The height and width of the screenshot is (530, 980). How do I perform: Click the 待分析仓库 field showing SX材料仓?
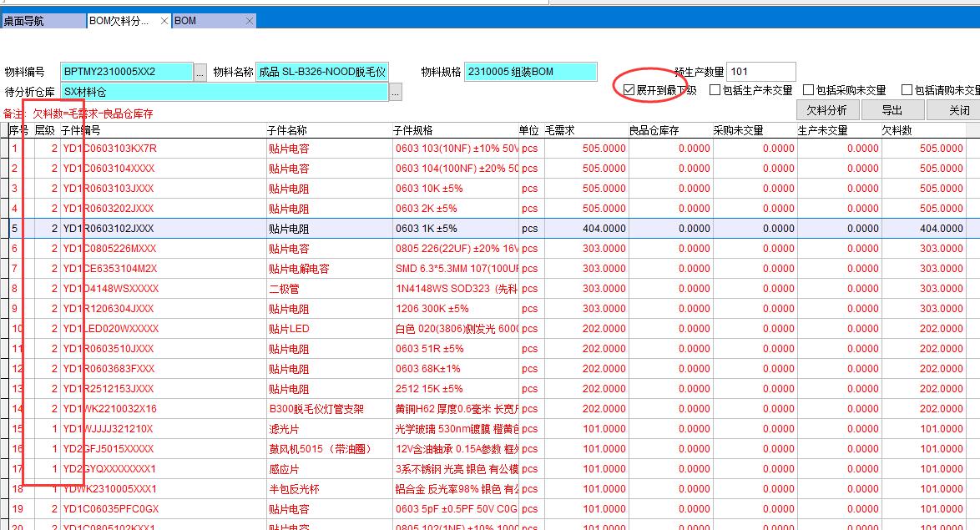[x=223, y=92]
